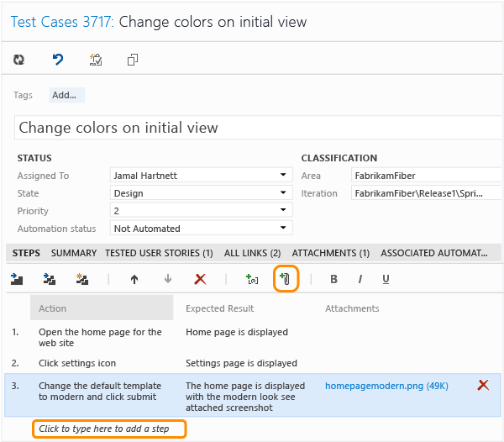Open the Attachments (1) tab
Viewport: 504px width, 442px height.
pyautogui.click(x=331, y=253)
